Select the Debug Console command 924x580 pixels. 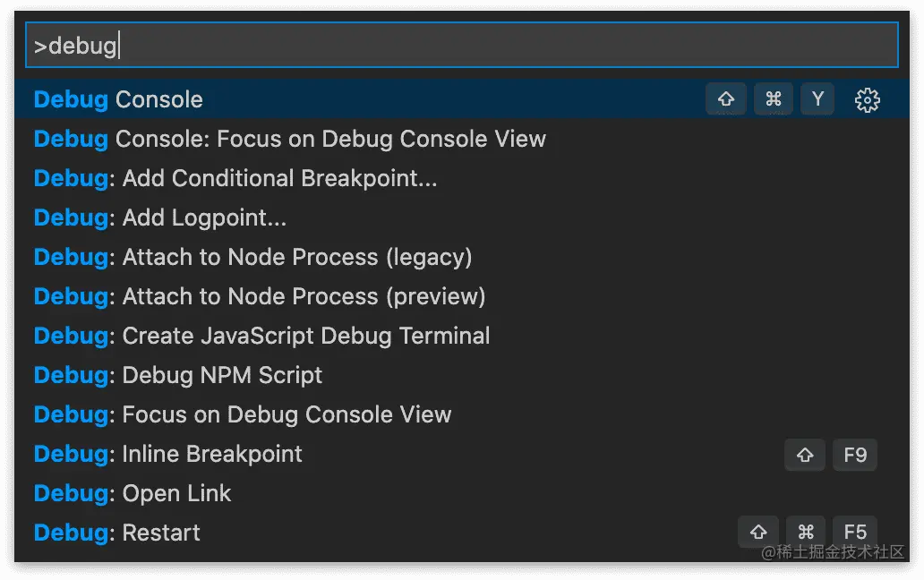pyautogui.click(x=118, y=99)
